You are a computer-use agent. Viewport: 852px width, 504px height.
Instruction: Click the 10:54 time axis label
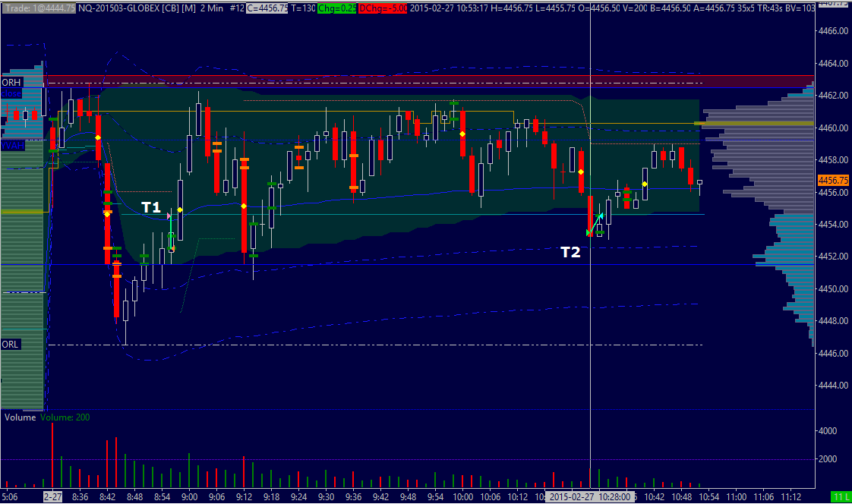click(709, 496)
